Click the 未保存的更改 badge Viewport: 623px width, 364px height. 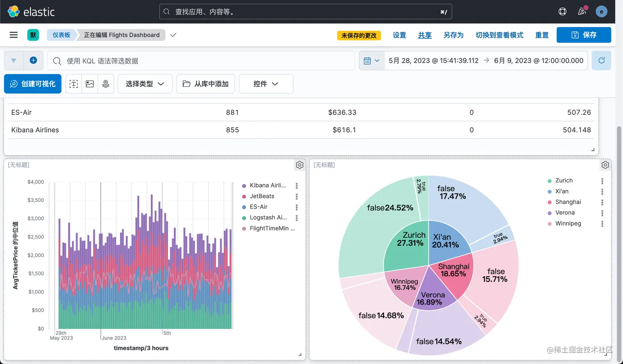(x=359, y=35)
